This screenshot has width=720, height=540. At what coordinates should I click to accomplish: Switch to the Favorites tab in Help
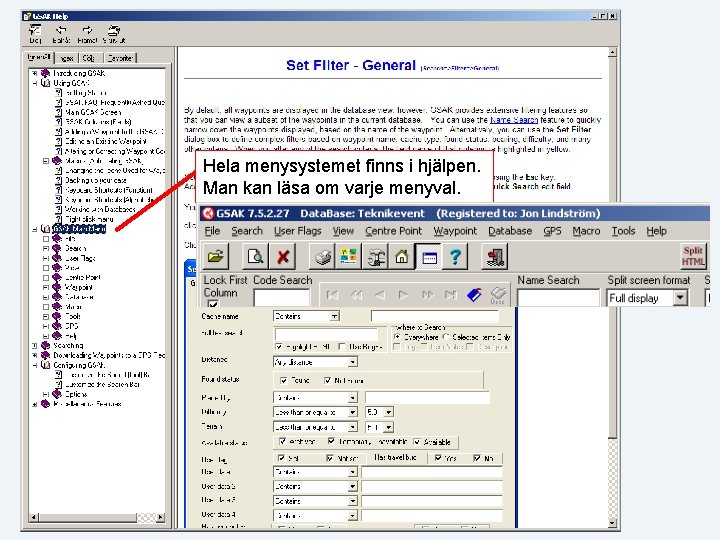coord(120,58)
